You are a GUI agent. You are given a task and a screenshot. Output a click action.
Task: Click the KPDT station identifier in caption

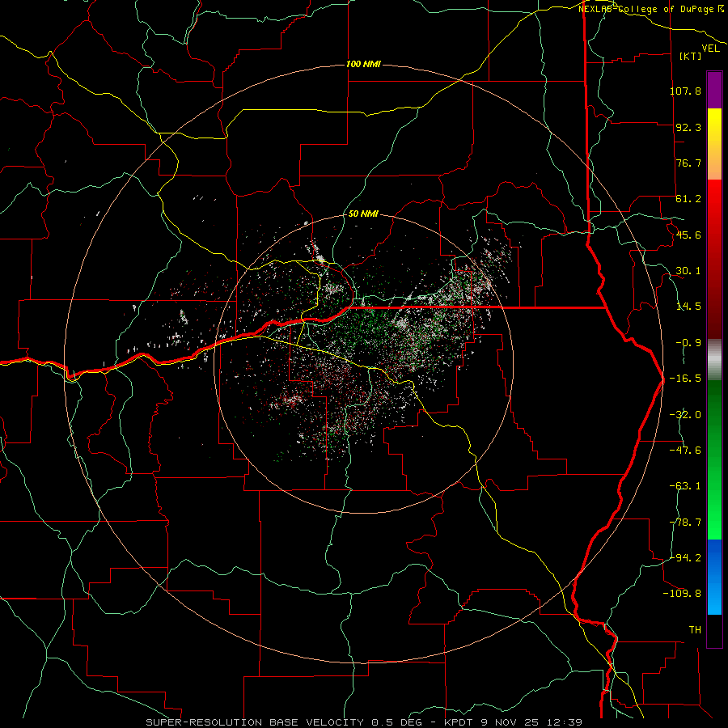click(x=457, y=722)
